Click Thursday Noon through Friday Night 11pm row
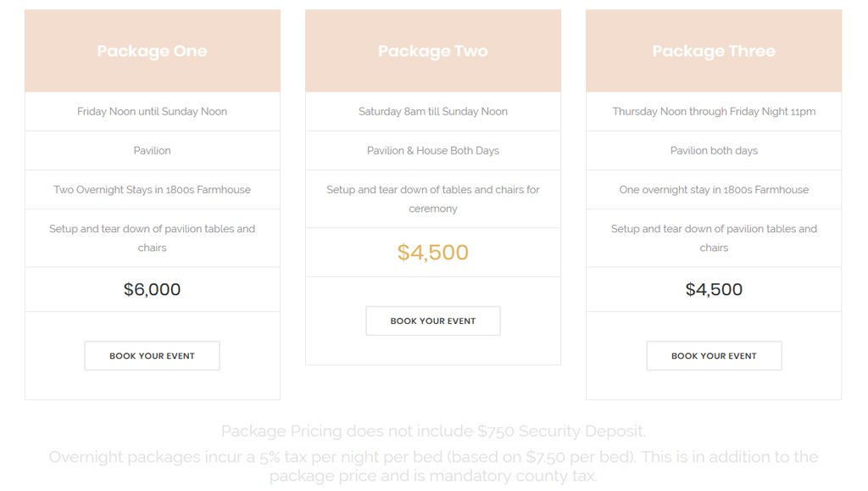This screenshot has height=491, width=868. (714, 111)
